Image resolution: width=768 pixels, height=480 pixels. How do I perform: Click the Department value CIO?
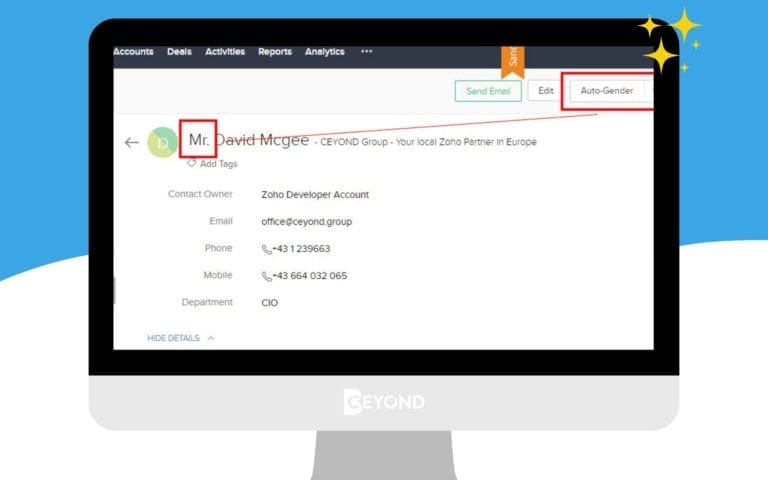click(x=269, y=303)
